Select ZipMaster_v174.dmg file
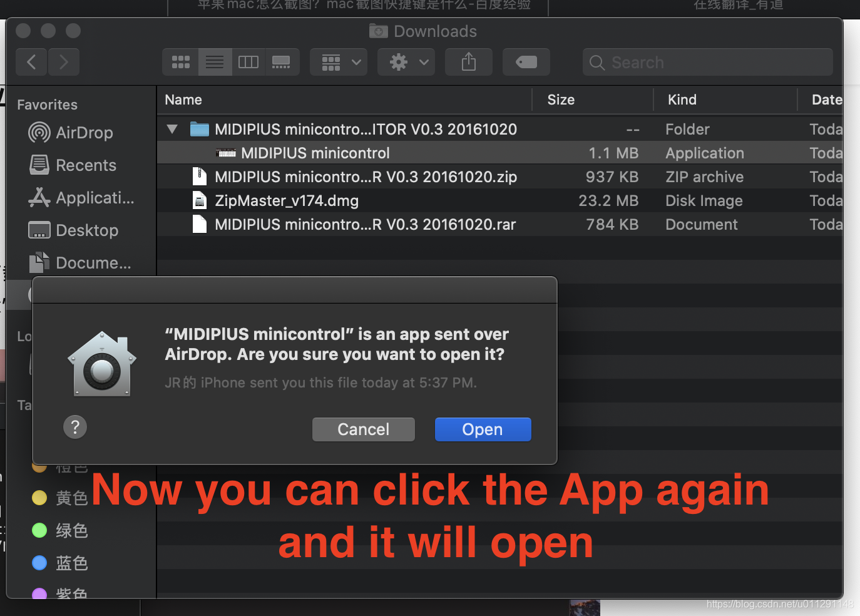 point(499,200)
